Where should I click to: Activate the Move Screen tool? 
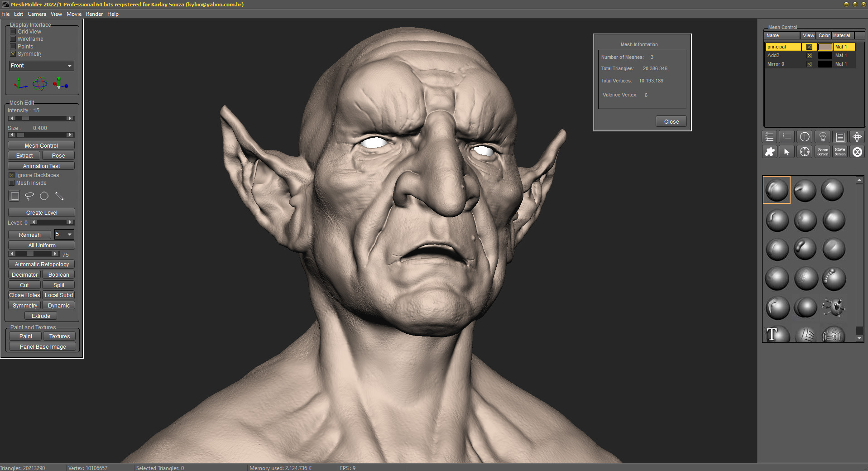pos(840,152)
